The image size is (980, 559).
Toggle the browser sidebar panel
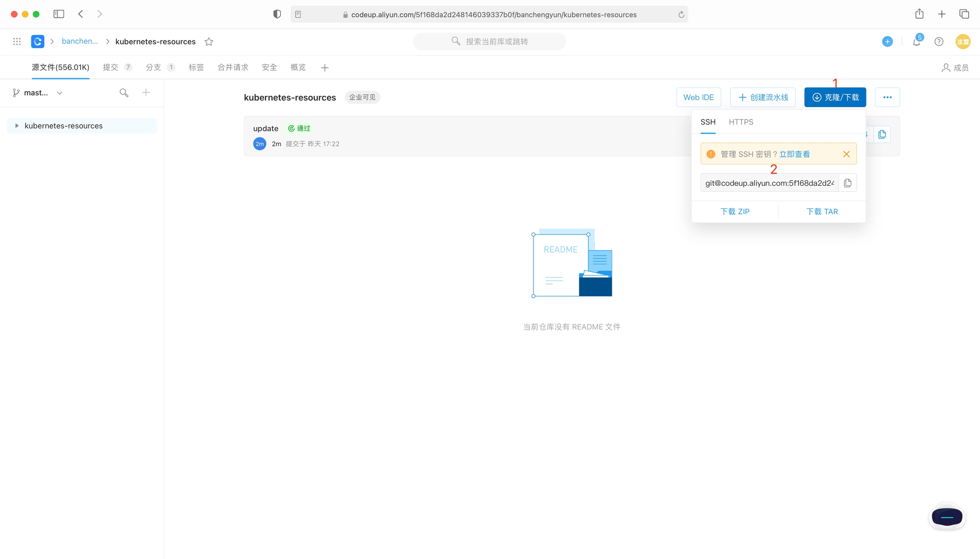(59, 14)
